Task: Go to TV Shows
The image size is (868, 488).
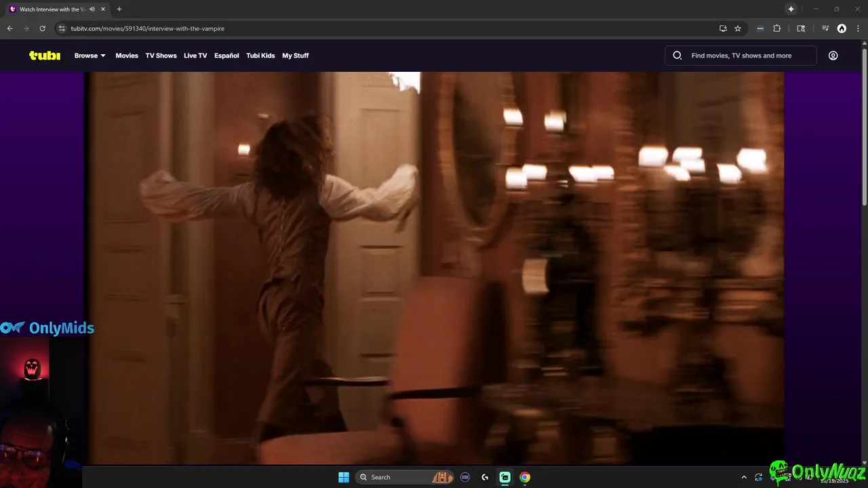Action: pyautogui.click(x=161, y=56)
